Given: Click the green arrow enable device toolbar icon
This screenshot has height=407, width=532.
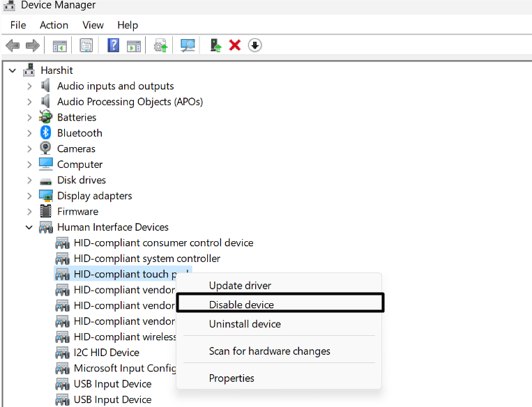Looking at the screenshot, I should [215, 46].
